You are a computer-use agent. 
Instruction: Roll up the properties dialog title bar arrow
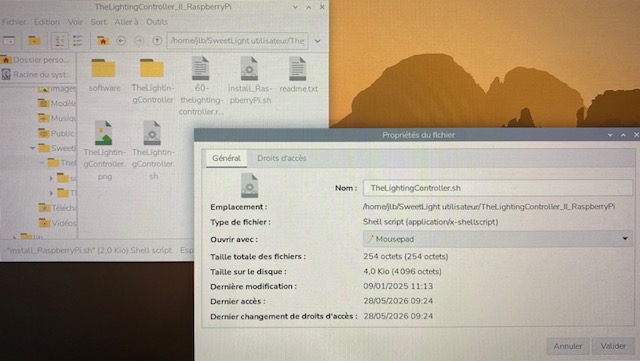point(610,135)
